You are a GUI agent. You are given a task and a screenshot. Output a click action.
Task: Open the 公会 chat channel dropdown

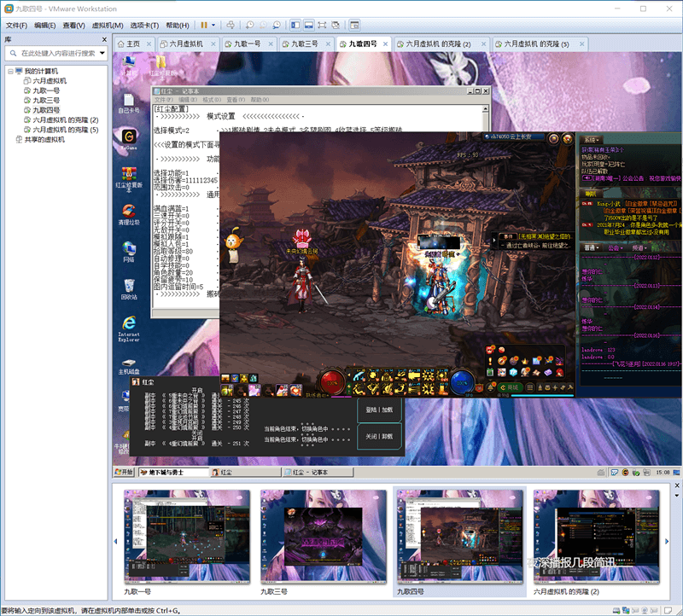point(615,247)
